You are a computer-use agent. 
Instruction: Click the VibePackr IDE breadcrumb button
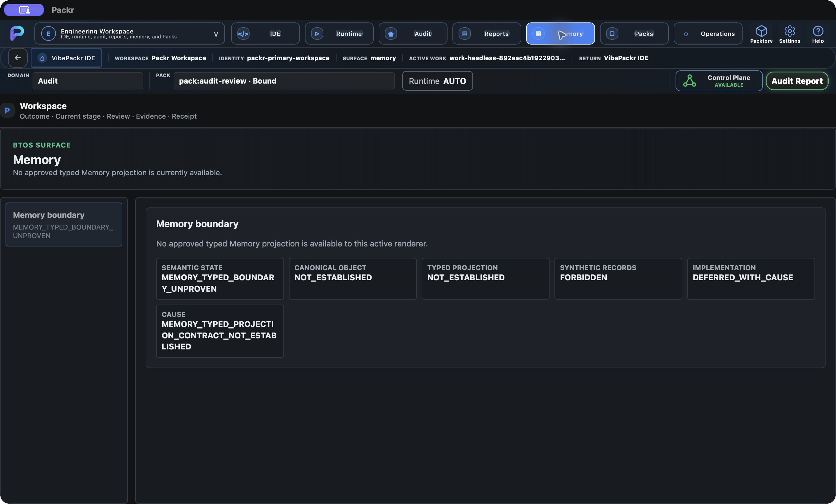click(66, 58)
